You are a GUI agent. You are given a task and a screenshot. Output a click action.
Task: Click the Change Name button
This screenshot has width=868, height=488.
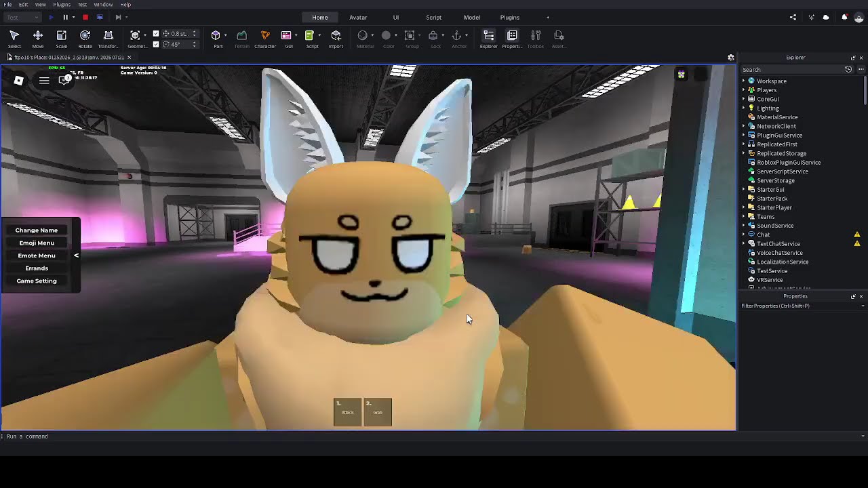point(37,230)
